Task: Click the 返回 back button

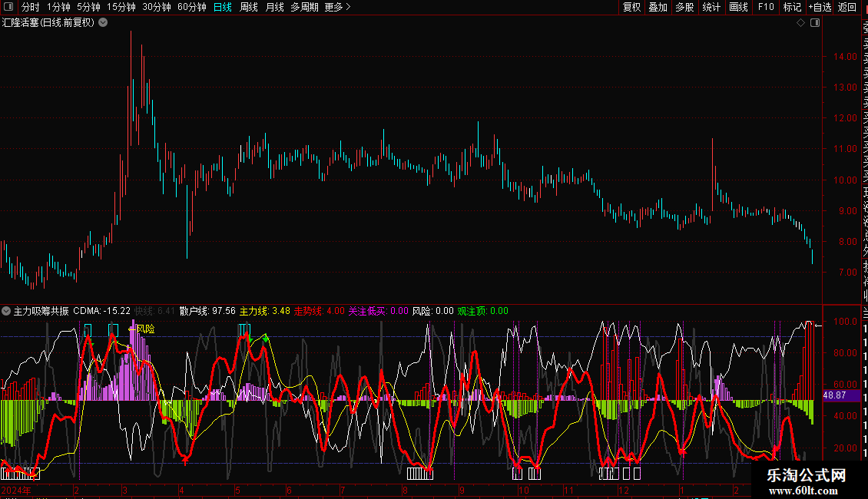Action: click(847, 7)
